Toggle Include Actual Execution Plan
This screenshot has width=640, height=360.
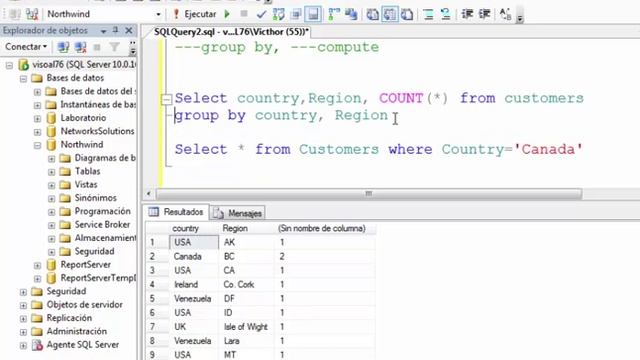click(x=334, y=14)
